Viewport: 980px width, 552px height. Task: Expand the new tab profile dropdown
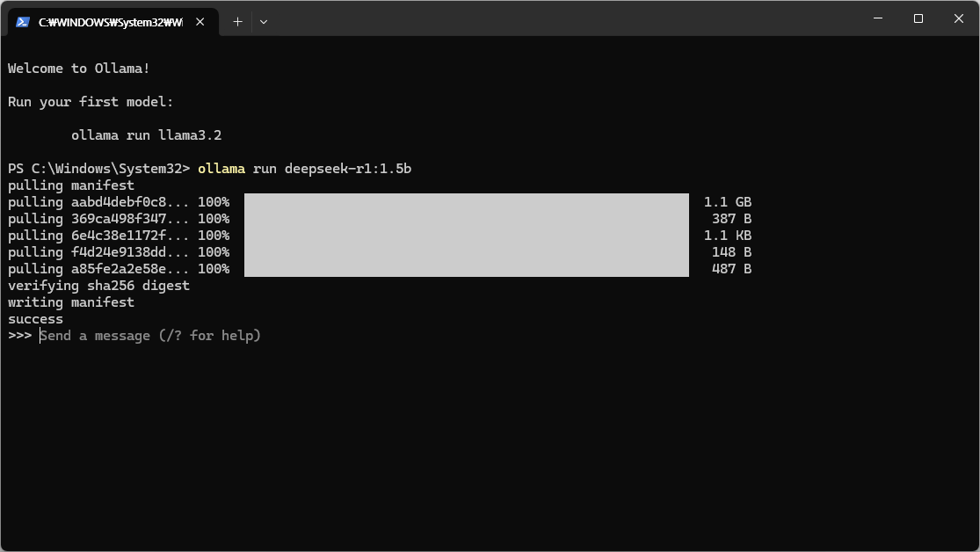click(264, 22)
